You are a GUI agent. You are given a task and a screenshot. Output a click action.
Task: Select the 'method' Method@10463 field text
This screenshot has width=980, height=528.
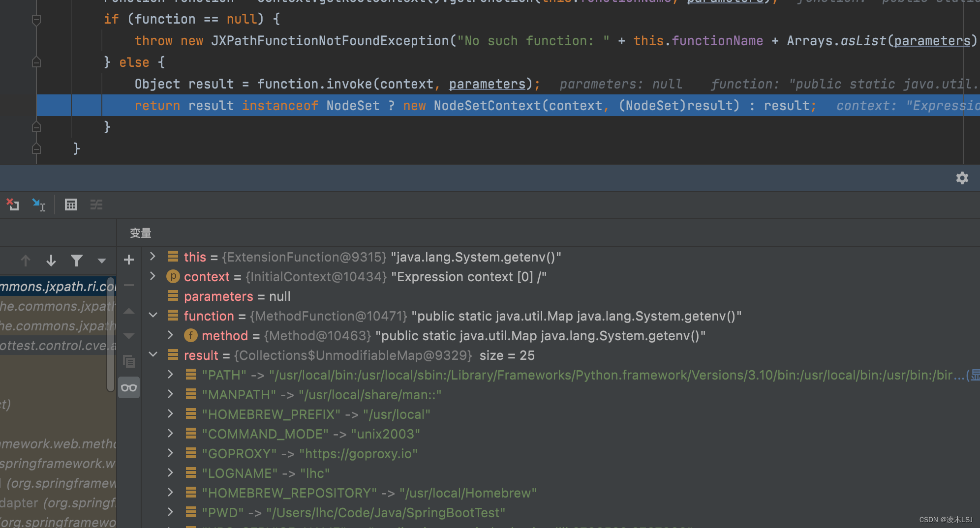[454, 336]
